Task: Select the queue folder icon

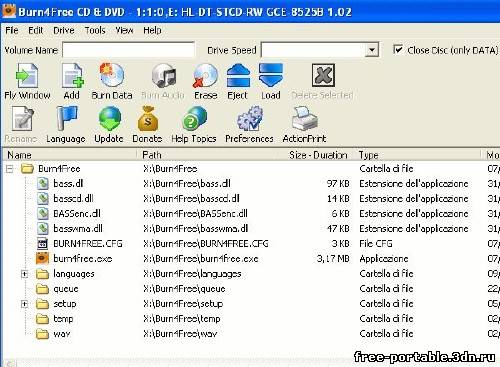Action: 42,289
